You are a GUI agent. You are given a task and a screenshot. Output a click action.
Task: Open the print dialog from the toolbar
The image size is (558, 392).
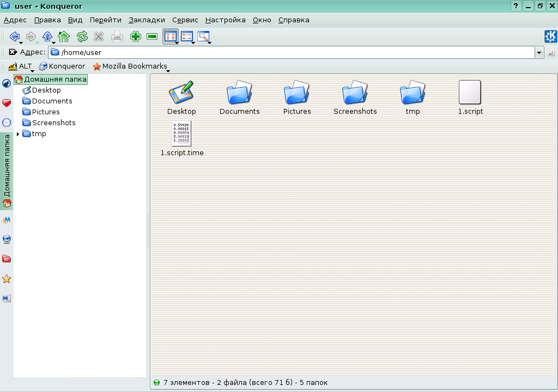pyautogui.click(x=117, y=36)
